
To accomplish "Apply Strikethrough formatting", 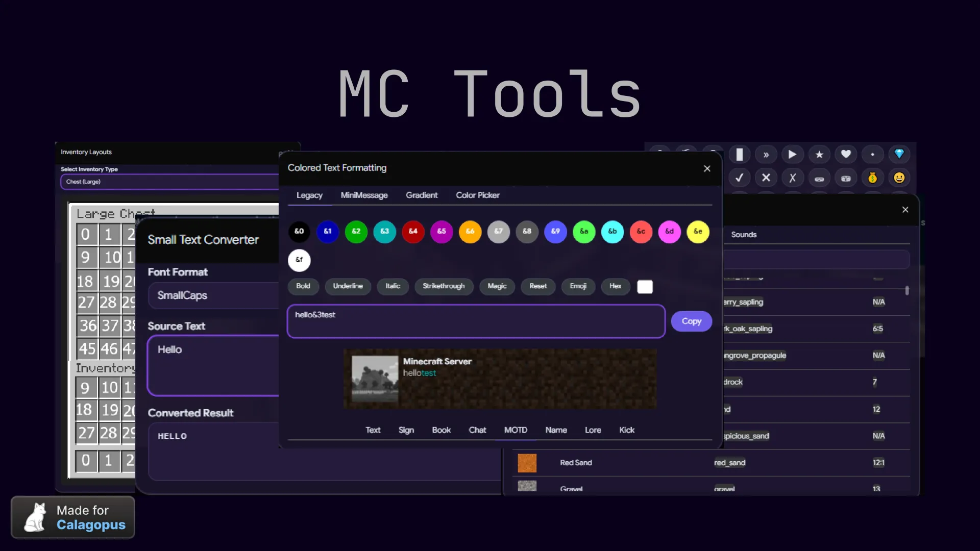I will (x=444, y=286).
